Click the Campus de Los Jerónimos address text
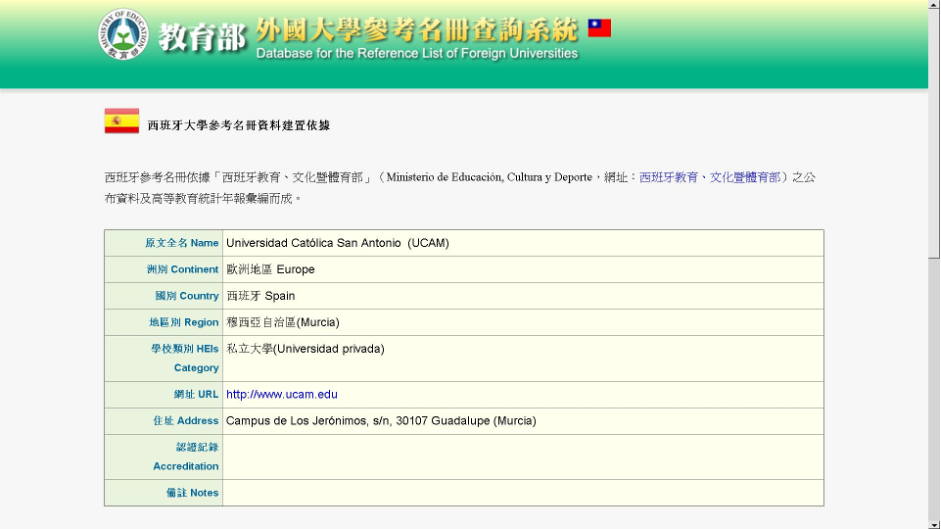This screenshot has height=529, width=941. point(381,421)
